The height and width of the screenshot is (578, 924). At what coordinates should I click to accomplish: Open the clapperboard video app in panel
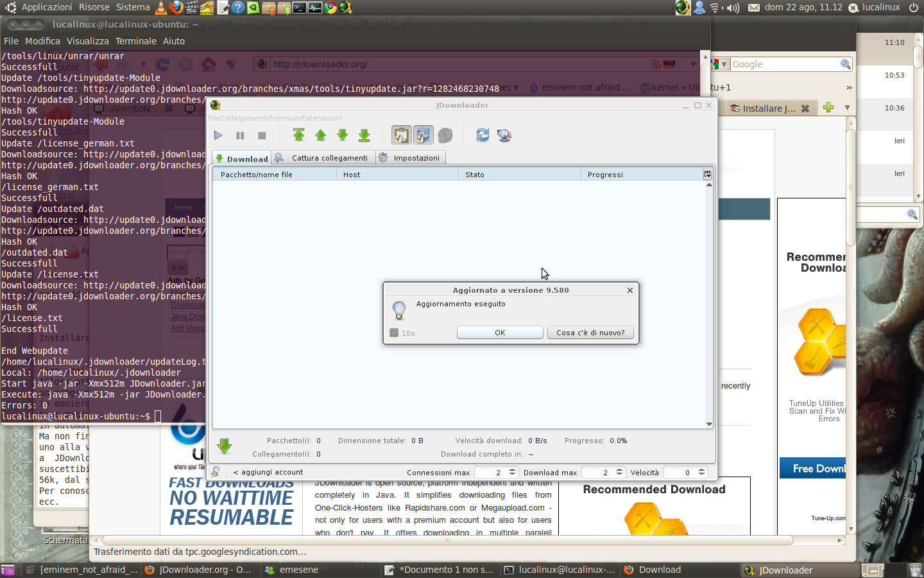pos(192,7)
